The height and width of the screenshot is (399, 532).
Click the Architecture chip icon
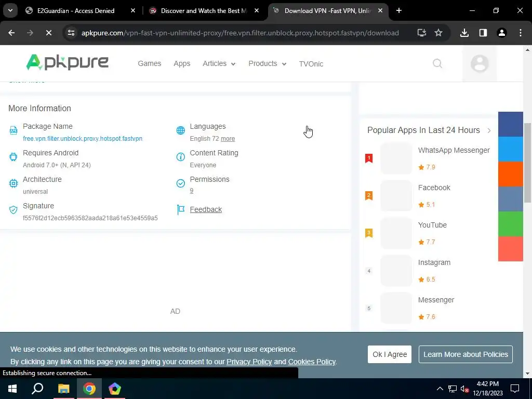click(x=13, y=183)
